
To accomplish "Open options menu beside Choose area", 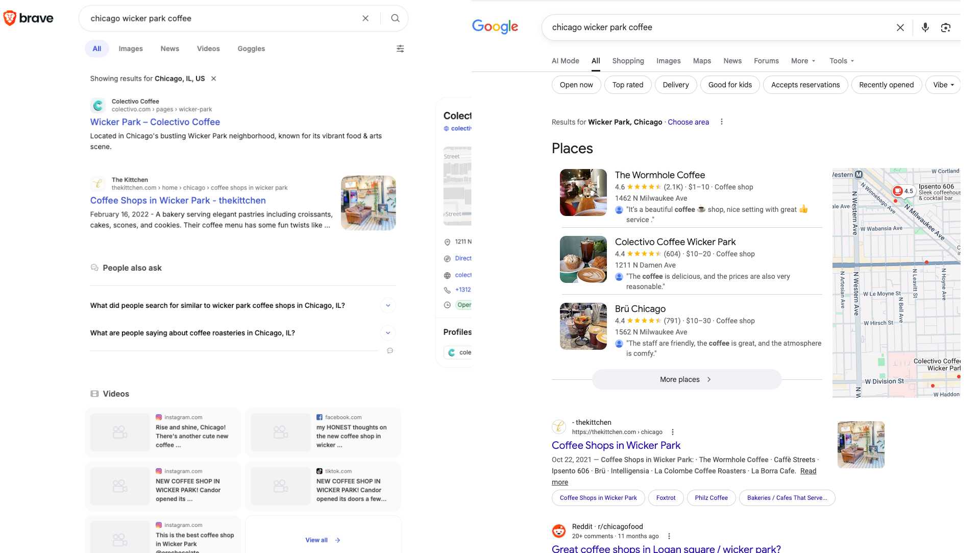I will 721,122.
